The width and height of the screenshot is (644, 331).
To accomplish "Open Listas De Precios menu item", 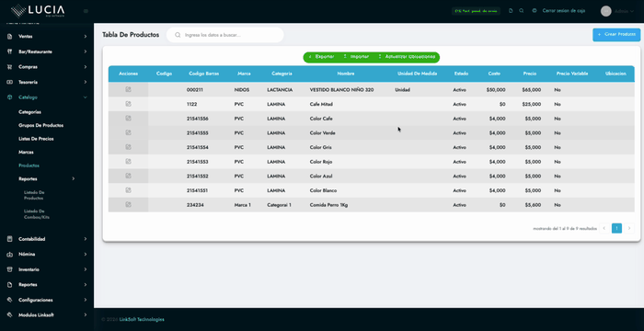I will [36, 139].
